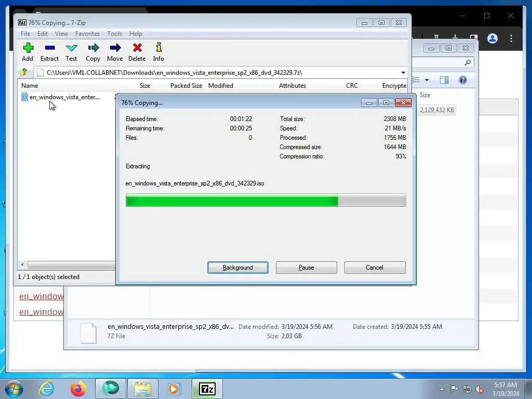Click the muted volume tray icon
532x399 pixels.
[480, 390]
